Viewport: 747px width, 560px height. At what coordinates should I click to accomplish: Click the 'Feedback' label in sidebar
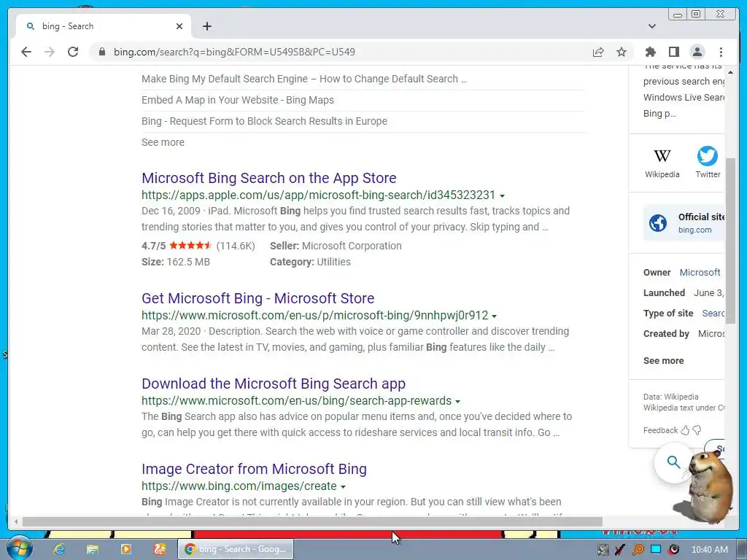click(x=660, y=430)
